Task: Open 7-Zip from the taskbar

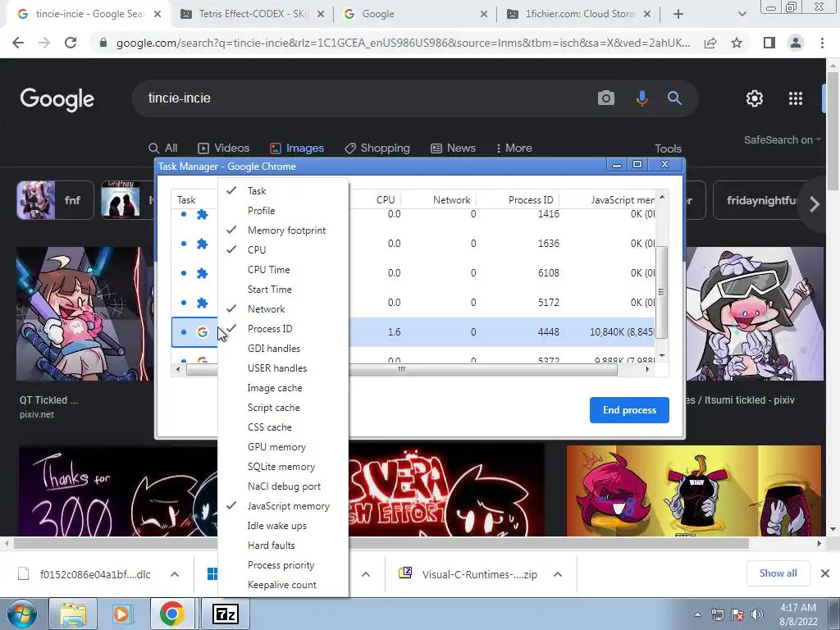Action: point(225,614)
